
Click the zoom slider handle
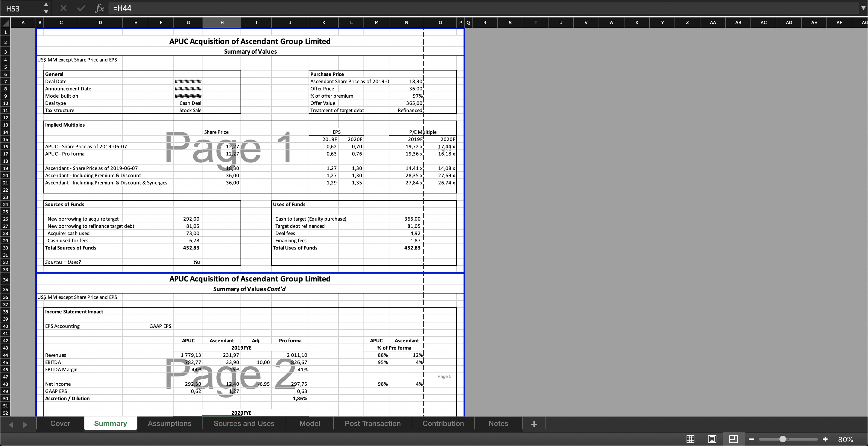(783, 439)
